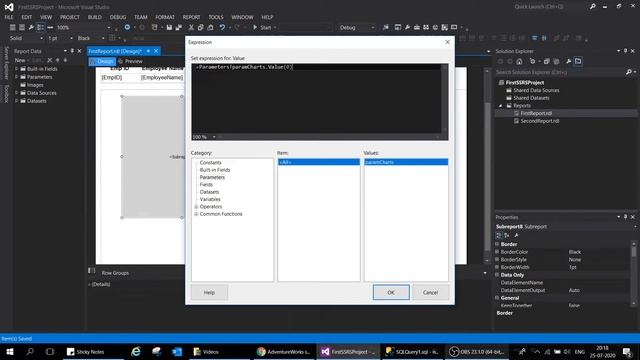Select SecondReport.rdl in Solution Explorer
Screen dimensions: 640x360
540,121
